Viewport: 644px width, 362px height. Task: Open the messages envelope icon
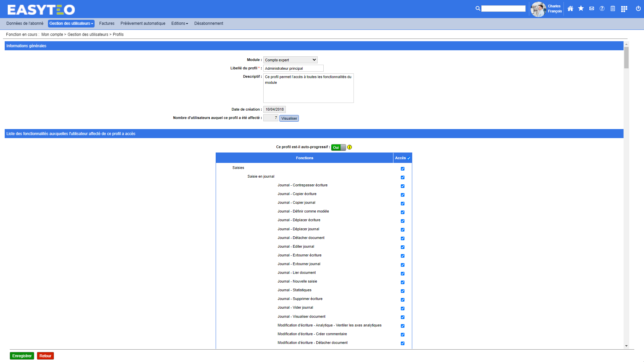click(x=592, y=9)
